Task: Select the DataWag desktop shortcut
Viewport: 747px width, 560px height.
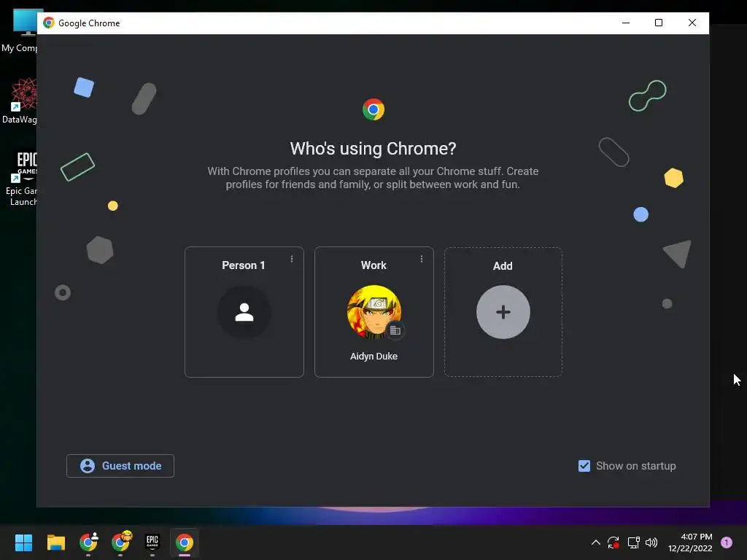Action: [19, 101]
